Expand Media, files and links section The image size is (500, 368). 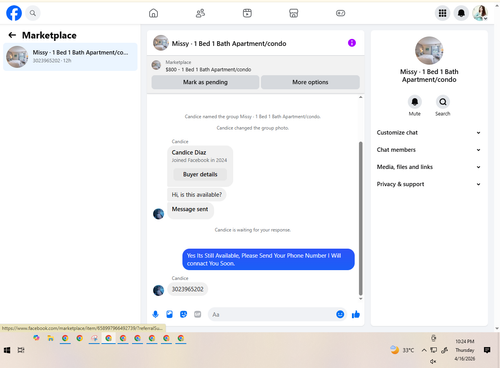point(429,167)
